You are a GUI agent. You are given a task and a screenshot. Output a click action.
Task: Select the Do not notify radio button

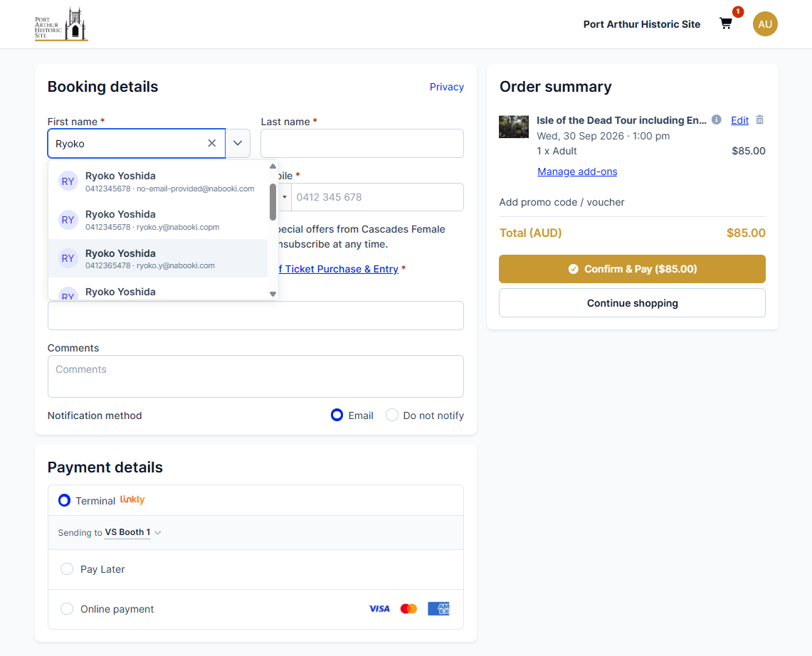[392, 416]
